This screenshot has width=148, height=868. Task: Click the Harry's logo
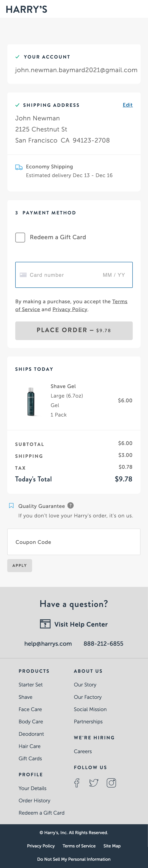[x=27, y=9]
